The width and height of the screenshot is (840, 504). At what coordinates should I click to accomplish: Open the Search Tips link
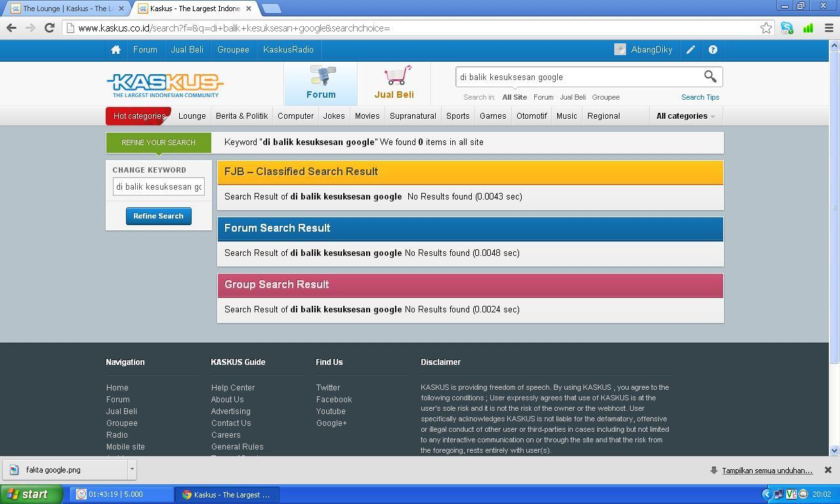click(700, 97)
